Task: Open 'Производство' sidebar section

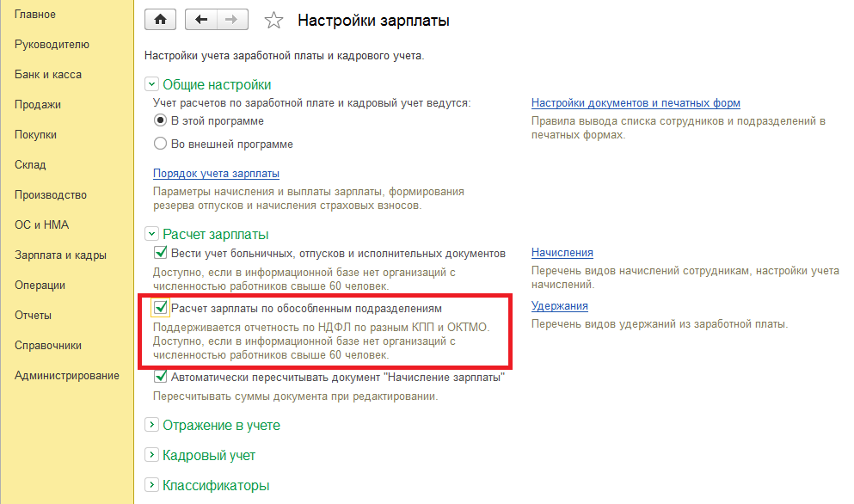Action: [x=51, y=194]
